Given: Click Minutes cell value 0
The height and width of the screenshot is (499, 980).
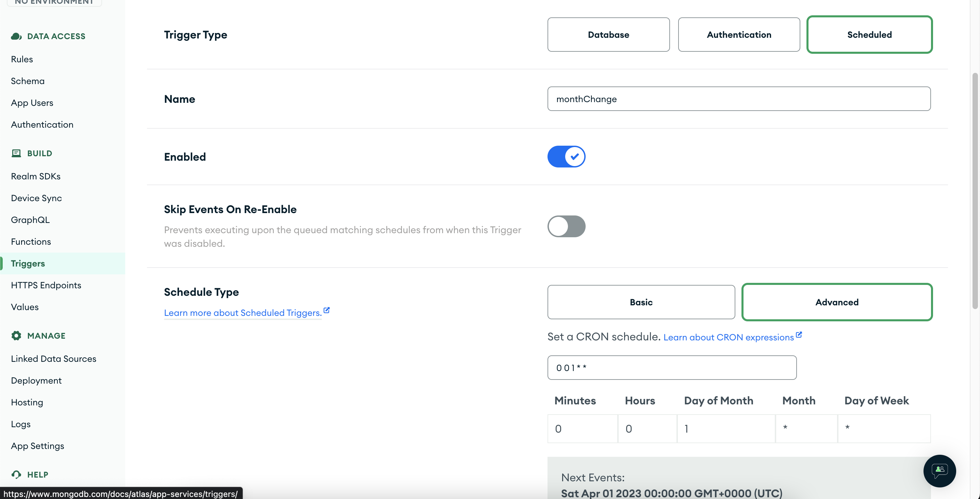Looking at the screenshot, I should click(583, 429).
